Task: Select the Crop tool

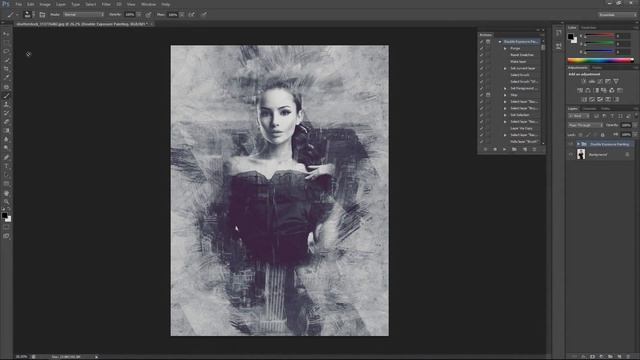Action: 6,69
